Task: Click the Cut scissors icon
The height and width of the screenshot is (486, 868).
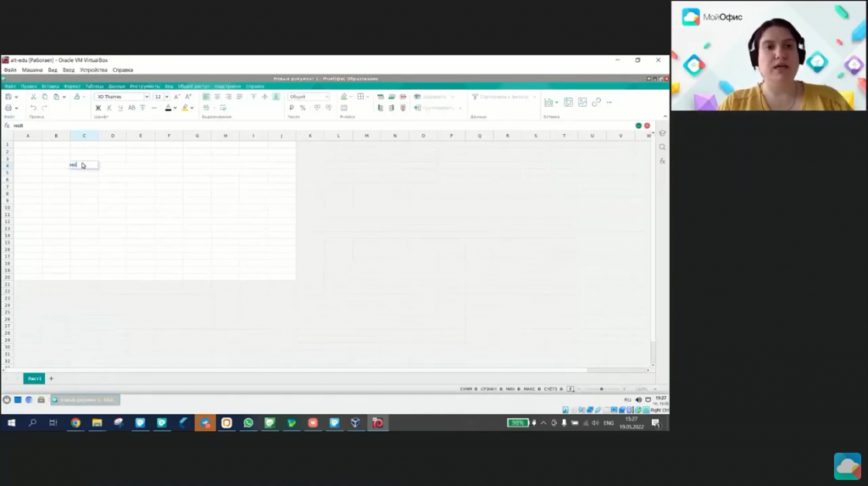Action: 34,97
